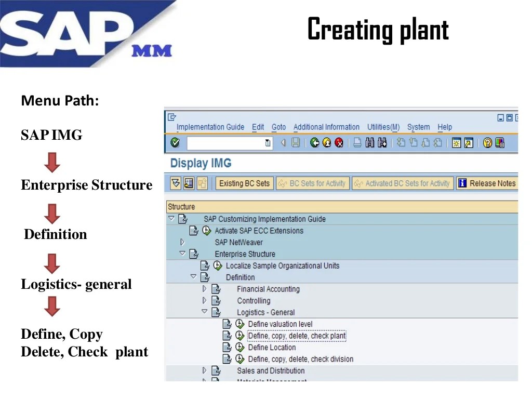Execute clock icon for Define, copy, delete, check division
This screenshot has height=399, width=532.
[240, 358]
